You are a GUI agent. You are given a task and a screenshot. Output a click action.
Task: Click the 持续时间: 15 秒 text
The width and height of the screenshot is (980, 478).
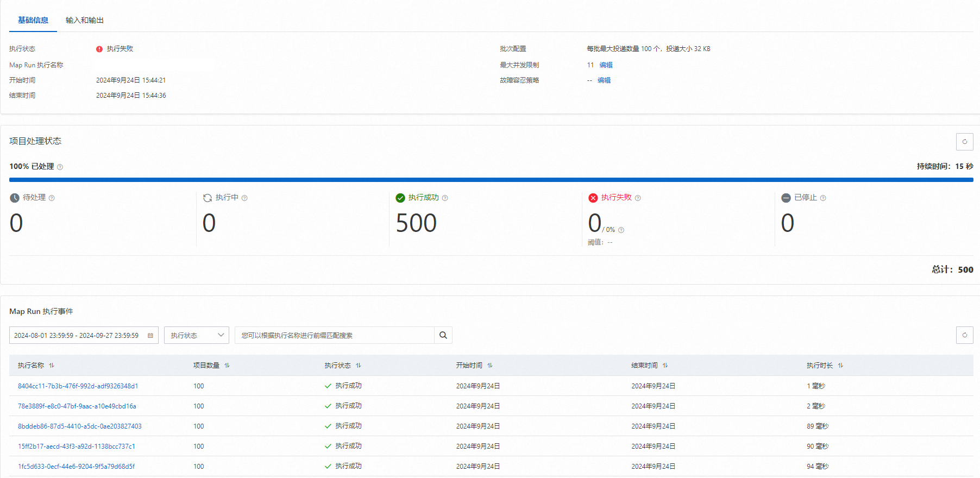coord(945,166)
